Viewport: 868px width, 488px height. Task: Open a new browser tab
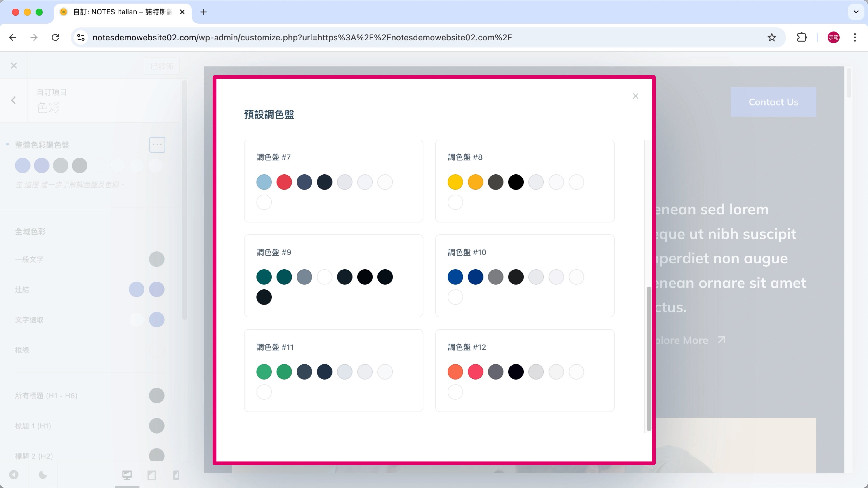pyautogui.click(x=203, y=12)
